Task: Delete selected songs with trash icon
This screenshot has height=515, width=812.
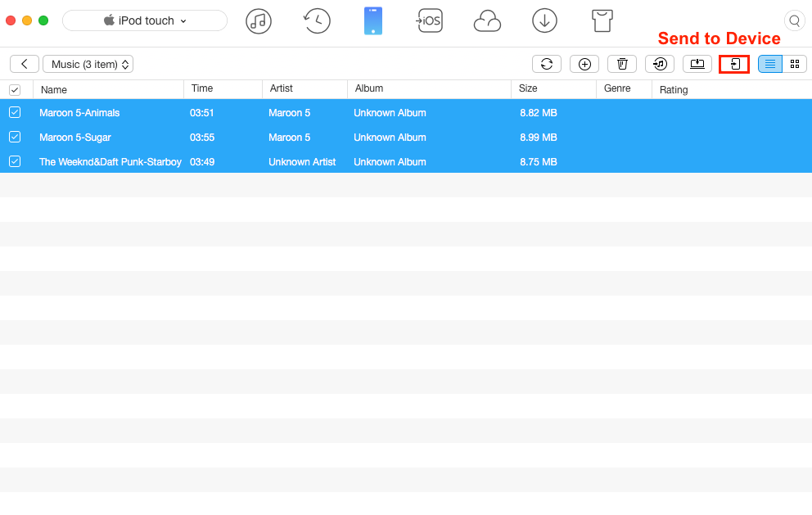Action: [622, 64]
